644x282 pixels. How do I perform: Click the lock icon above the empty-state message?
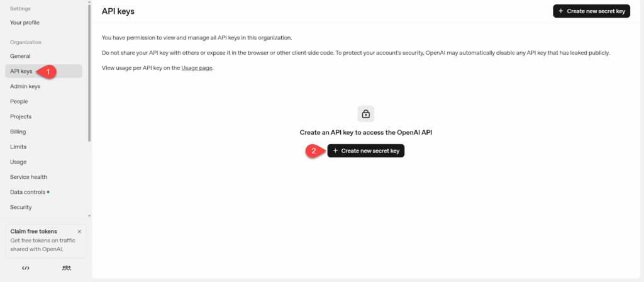click(366, 114)
